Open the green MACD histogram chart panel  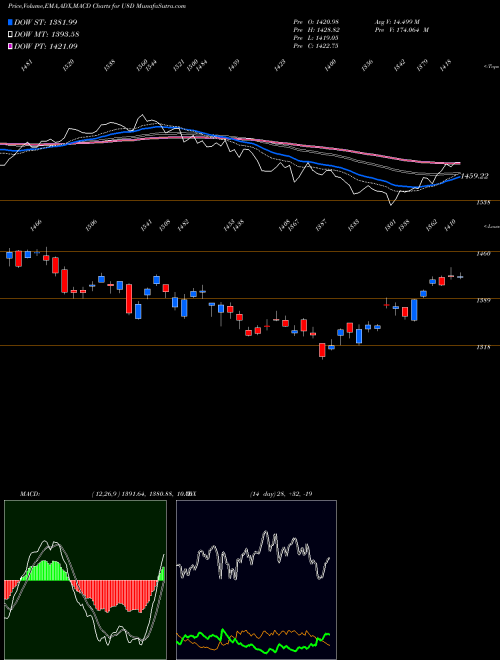(x=85, y=580)
